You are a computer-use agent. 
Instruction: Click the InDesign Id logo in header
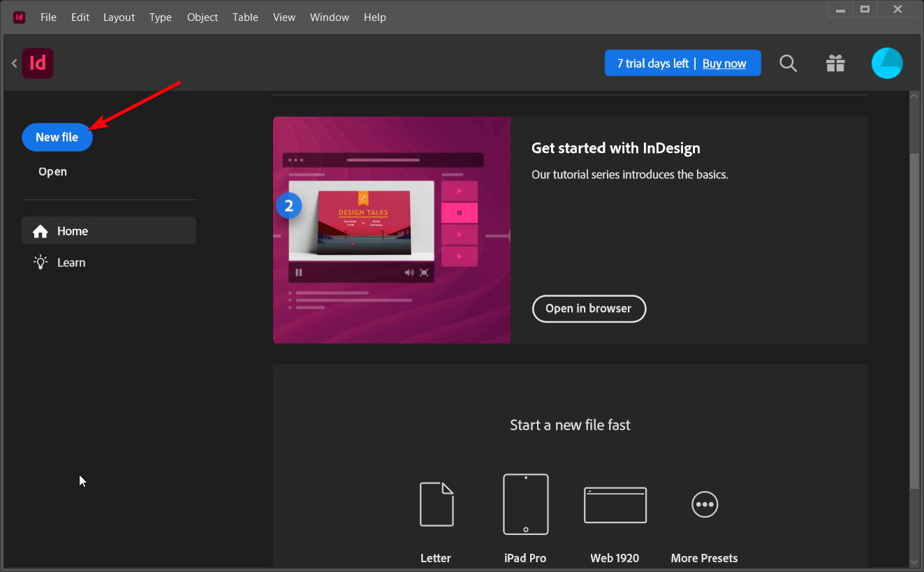coord(38,64)
